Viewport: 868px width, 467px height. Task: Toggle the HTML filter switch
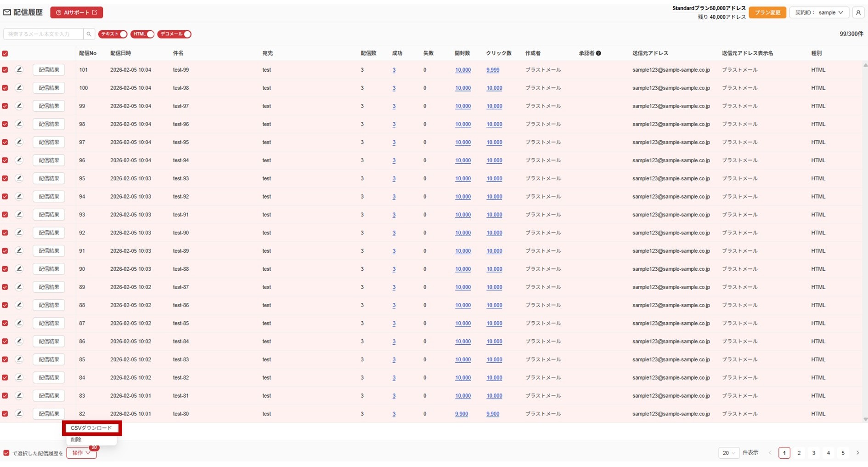click(142, 34)
